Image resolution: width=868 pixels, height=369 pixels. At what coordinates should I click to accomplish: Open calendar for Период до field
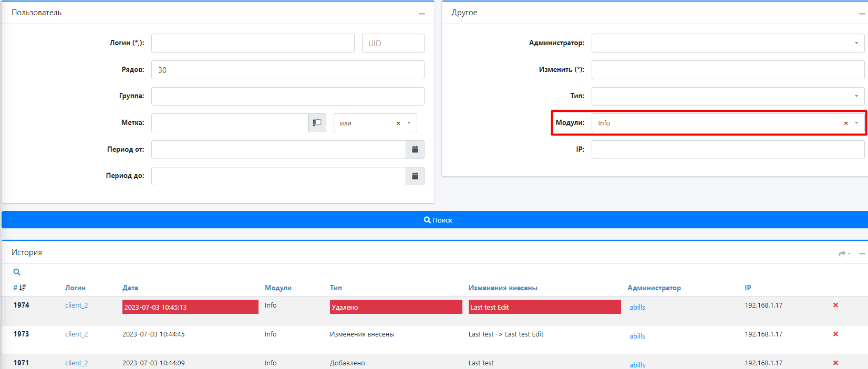tap(415, 176)
